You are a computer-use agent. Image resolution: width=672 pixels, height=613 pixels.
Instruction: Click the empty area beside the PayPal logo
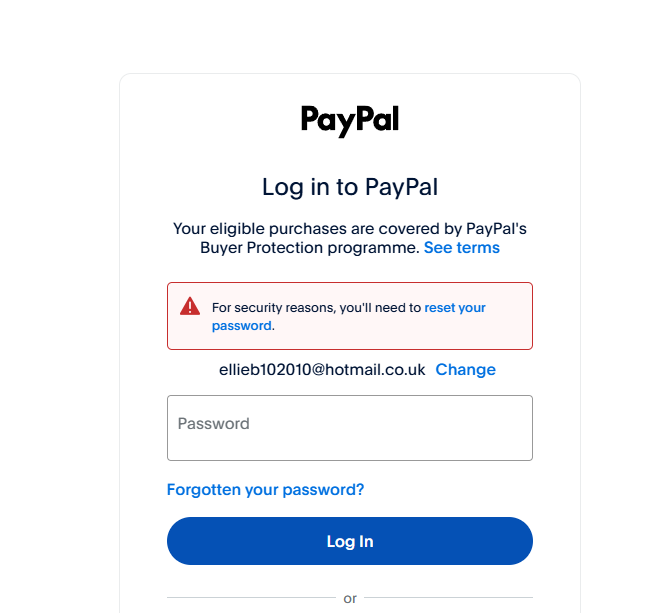click(x=500, y=121)
